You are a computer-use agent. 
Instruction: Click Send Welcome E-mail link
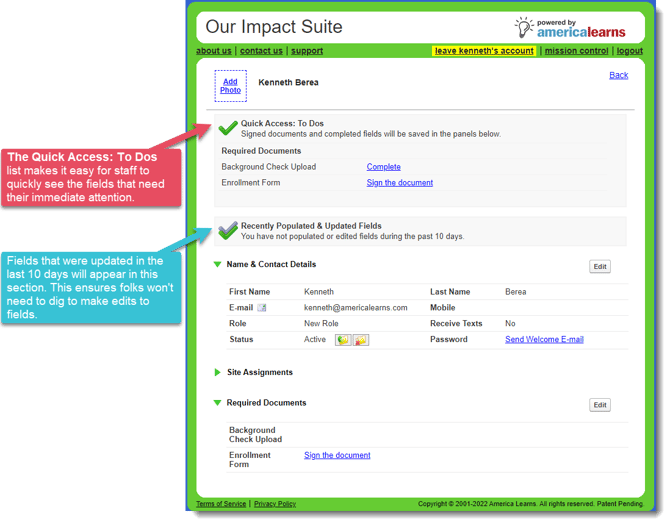[544, 340]
